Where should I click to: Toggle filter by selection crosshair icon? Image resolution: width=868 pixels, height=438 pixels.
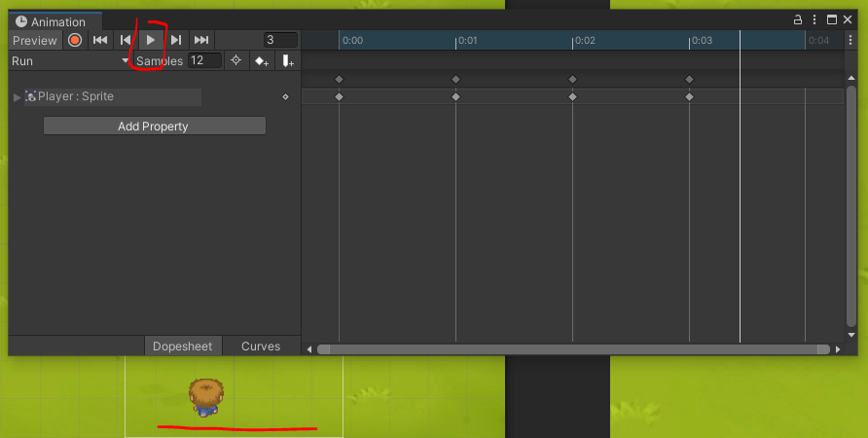tap(235, 61)
